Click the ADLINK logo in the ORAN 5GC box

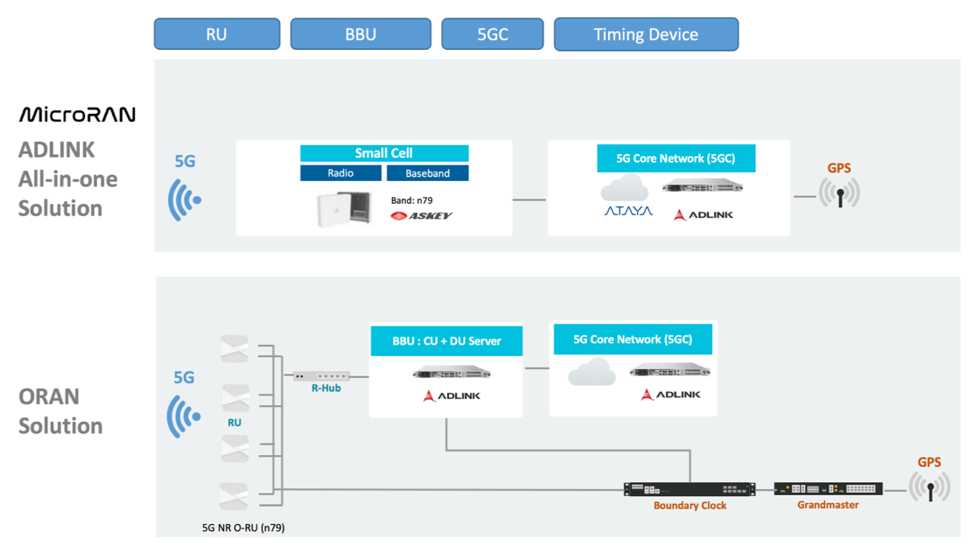tap(670, 395)
